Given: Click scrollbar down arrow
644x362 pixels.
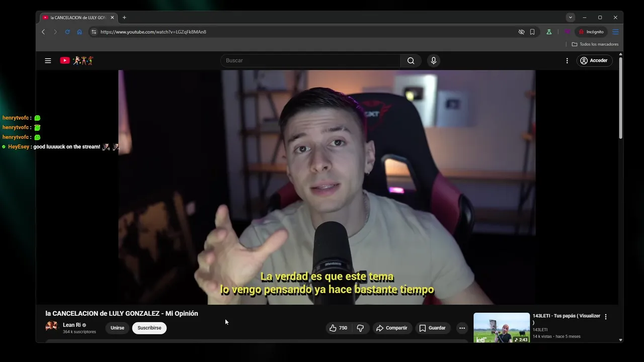Looking at the screenshot, I should coord(620,340).
